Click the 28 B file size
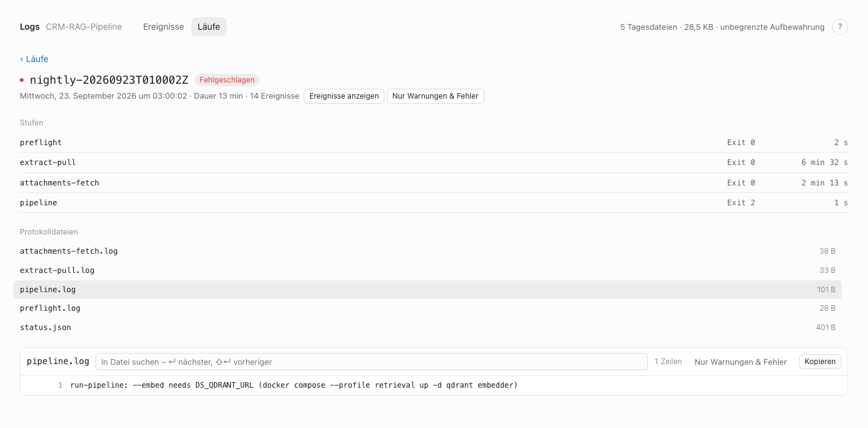 pyautogui.click(x=828, y=308)
